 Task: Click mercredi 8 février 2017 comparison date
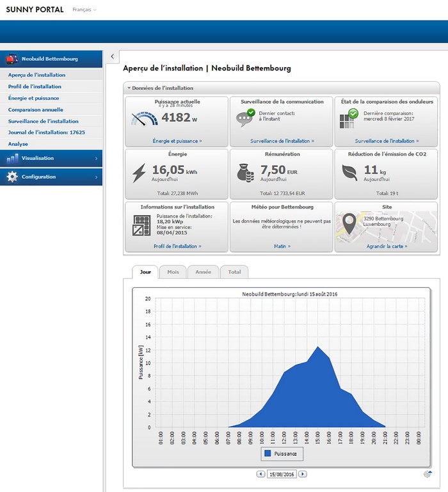pos(388,119)
